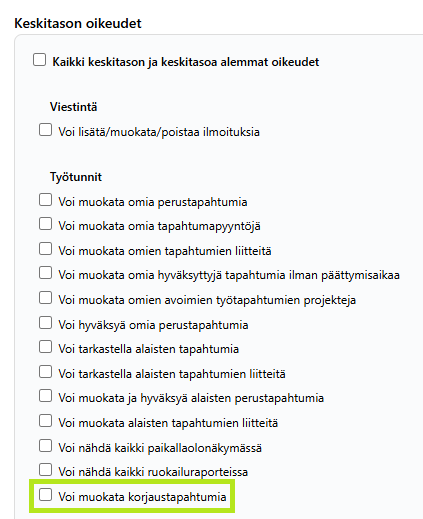Toggle 'Voi muokata omia tapahtumapyyntöjä' checkbox

click(x=45, y=224)
